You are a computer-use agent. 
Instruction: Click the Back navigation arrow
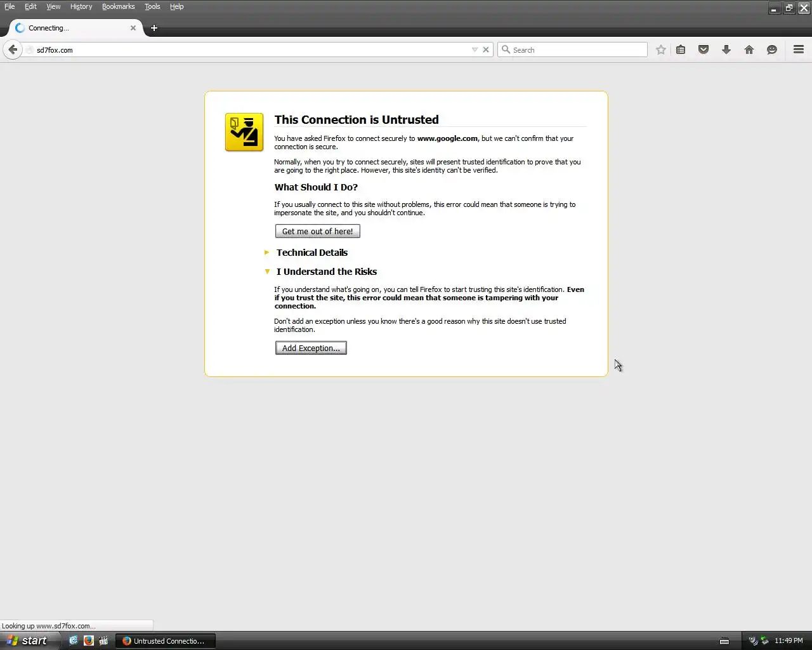click(13, 50)
